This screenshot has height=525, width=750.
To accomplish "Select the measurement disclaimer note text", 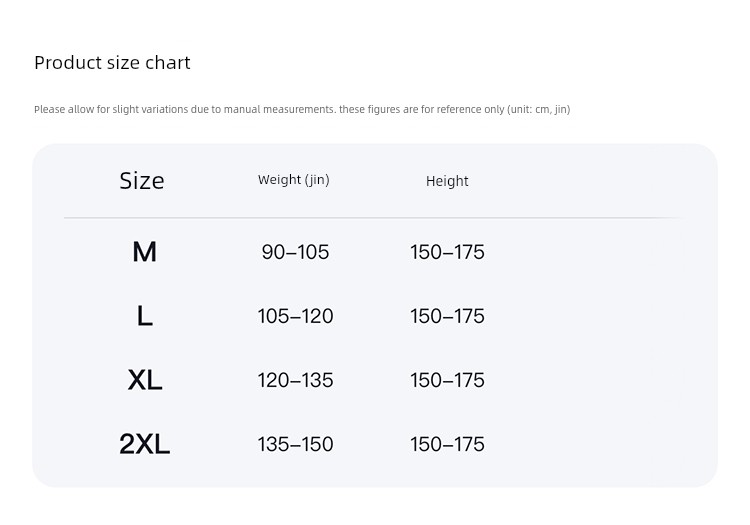I will [x=302, y=109].
